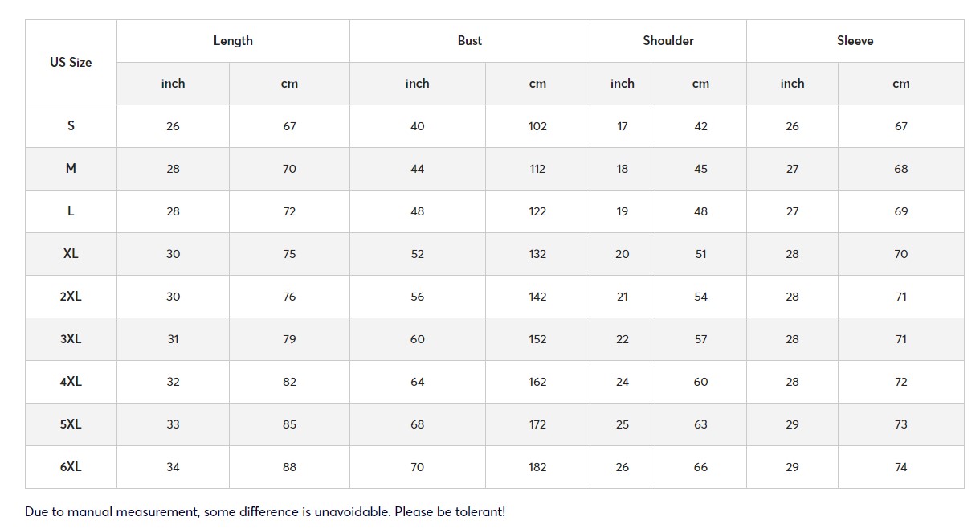The height and width of the screenshot is (529, 980).
Task: Click the 182 cm bust value
Action: click(x=537, y=467)
